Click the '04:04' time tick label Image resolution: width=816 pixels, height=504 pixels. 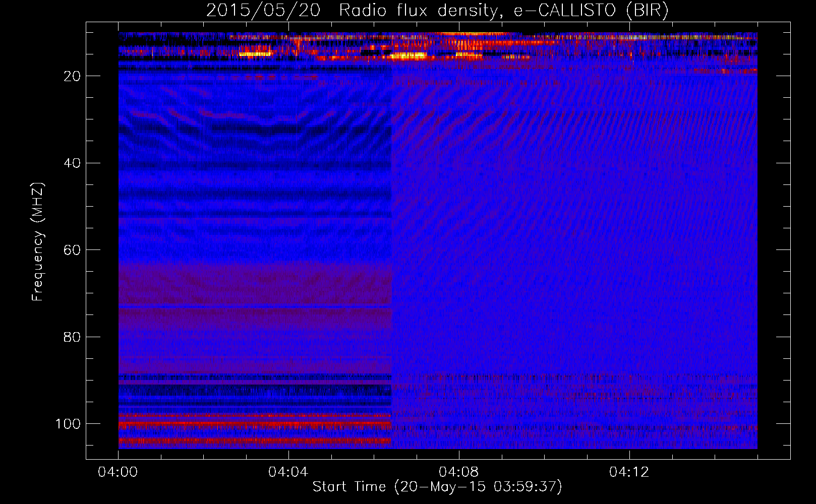coord(288,472)
